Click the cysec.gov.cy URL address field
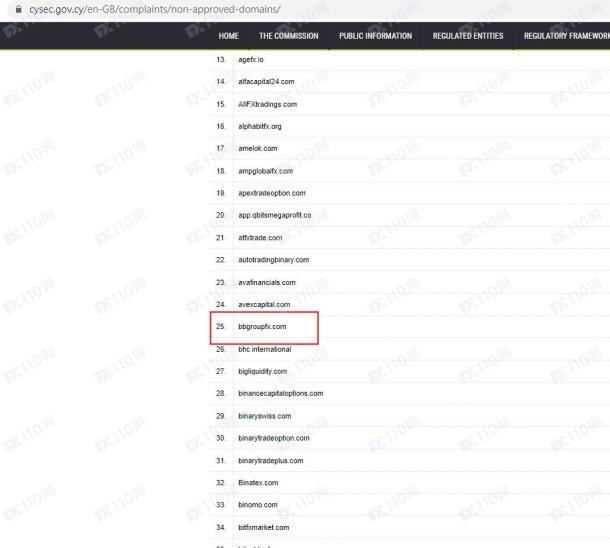Screen dimensions: 610x548 click(x=155, y=9)
